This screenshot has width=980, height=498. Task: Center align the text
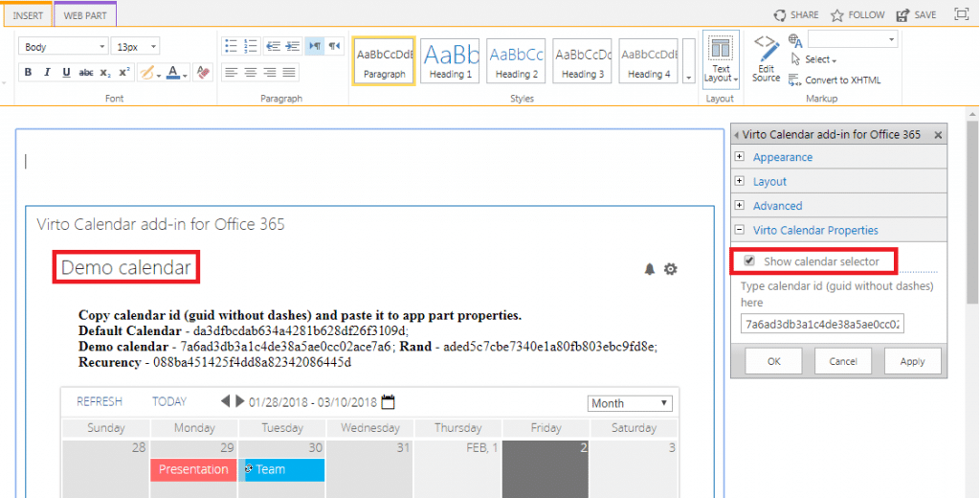pos(251,73)
